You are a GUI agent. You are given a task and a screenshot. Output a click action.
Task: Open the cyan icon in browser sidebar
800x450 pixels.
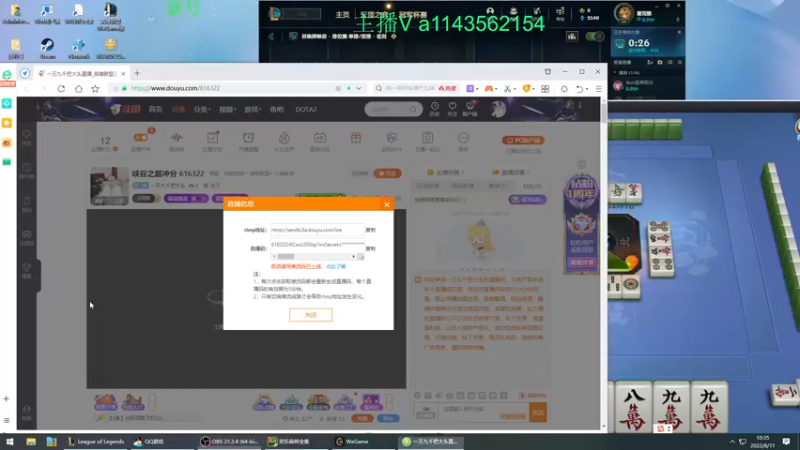click(7, 104)
